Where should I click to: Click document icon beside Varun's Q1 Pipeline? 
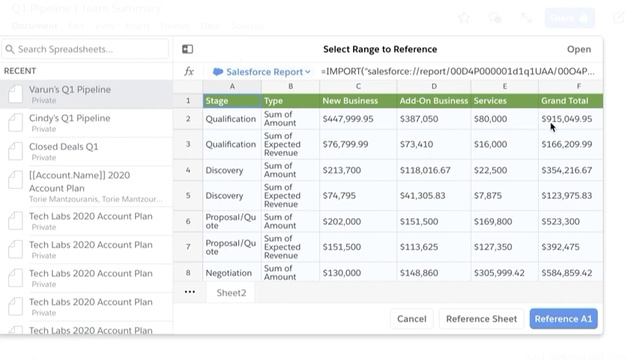pos(16,94)
